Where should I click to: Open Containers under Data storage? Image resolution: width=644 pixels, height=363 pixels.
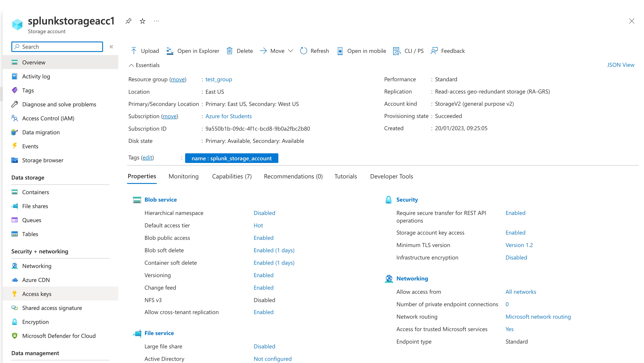(60, 192)
